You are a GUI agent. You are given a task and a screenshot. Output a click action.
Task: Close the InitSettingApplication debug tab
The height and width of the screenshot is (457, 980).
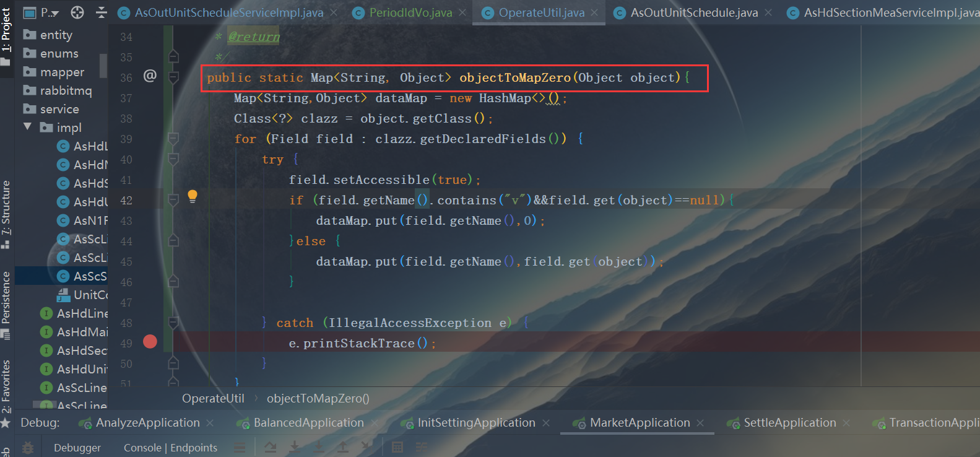click(546, 423)
